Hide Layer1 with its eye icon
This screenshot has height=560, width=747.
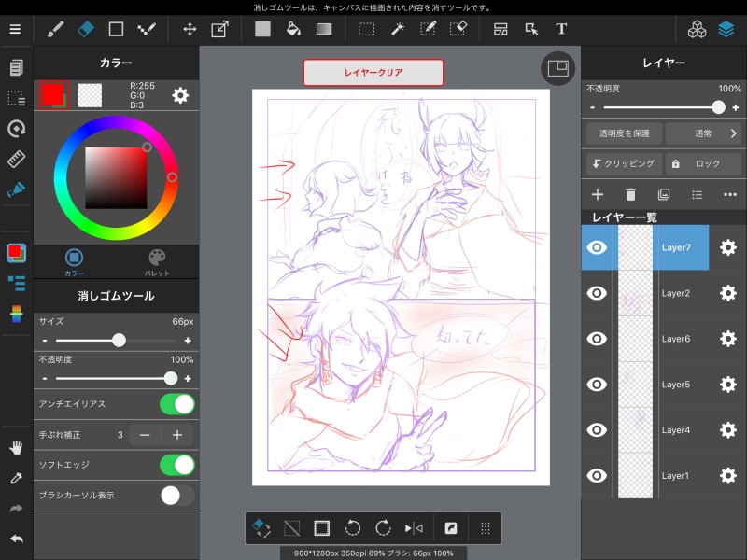[x=597, y=476]
